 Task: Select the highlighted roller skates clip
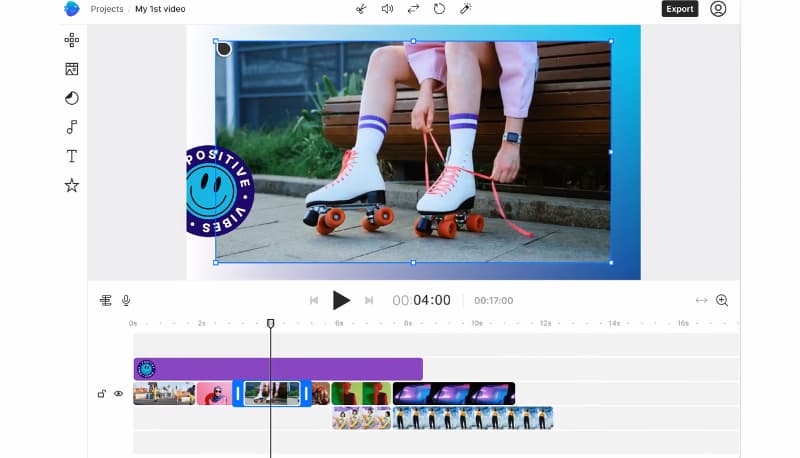pos(272,394)
